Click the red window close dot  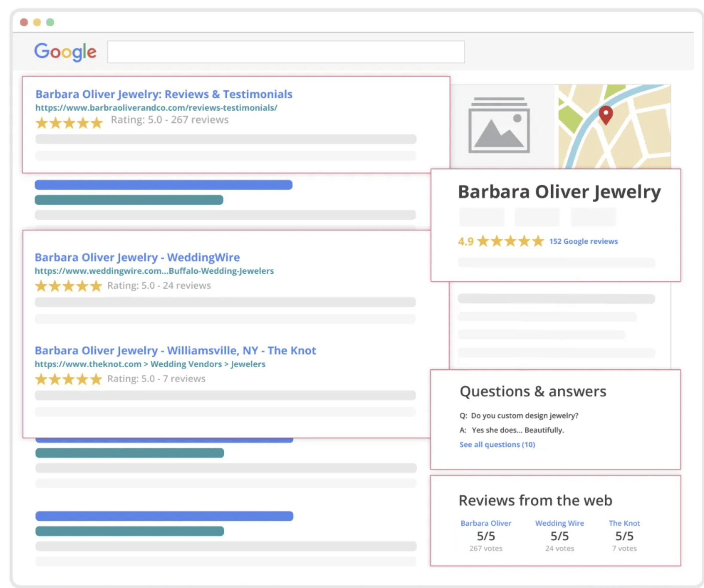[24, 22]
